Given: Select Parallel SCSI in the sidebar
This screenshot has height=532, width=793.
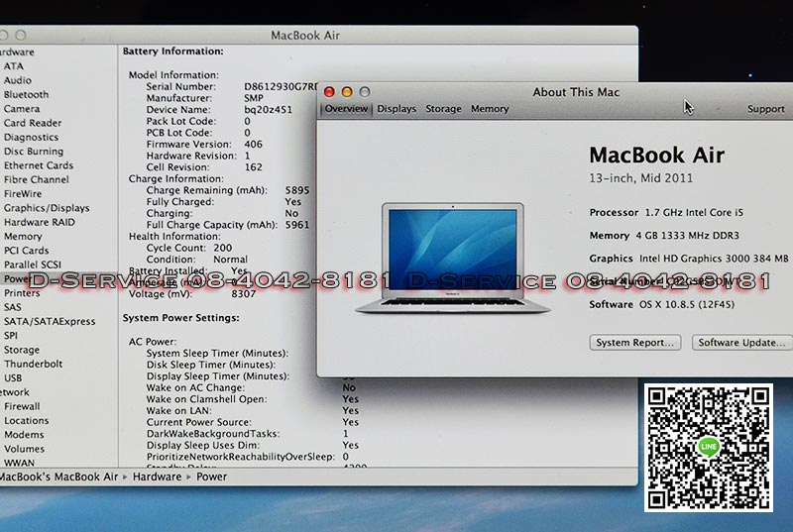Looking at the screenshot, I should point(33,265).
